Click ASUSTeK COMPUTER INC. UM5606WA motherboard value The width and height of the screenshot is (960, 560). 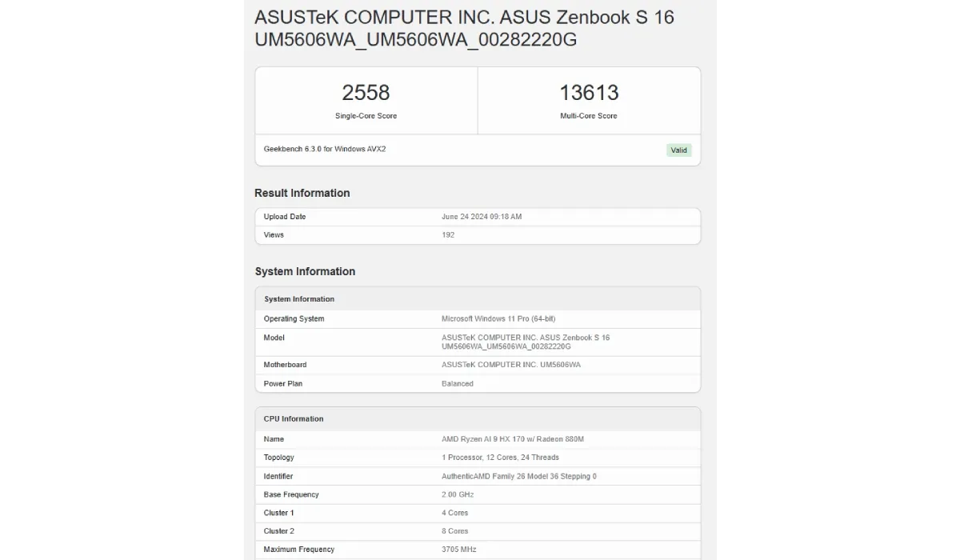[x=511, y=365]
